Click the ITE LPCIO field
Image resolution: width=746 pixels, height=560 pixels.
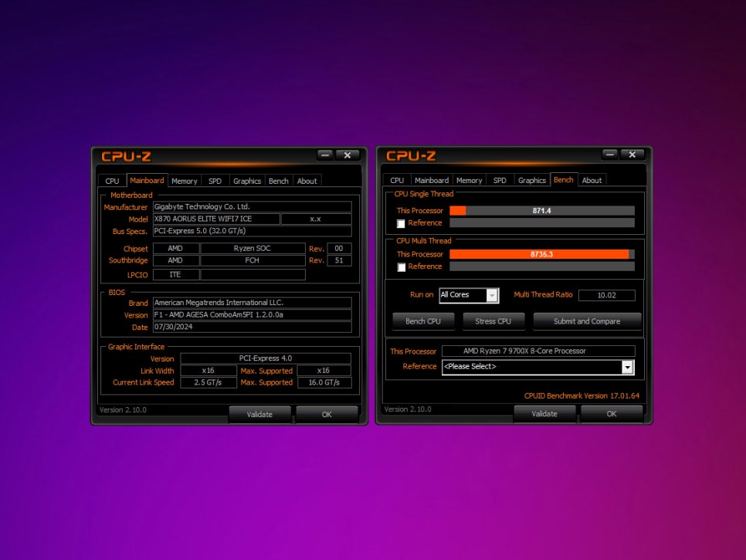[175, 274]
